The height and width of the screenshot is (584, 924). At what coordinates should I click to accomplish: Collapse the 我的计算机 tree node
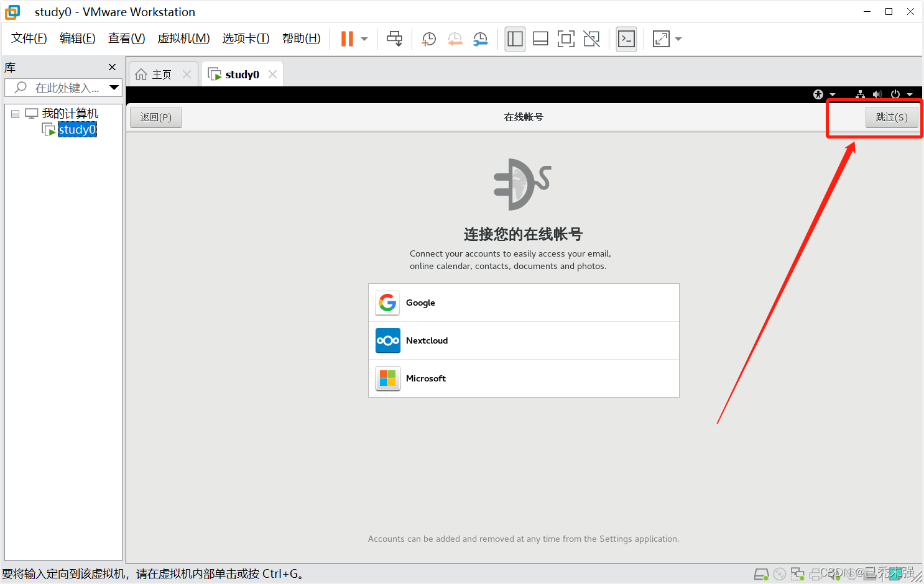pyautogui.click(x=15, y=114)
